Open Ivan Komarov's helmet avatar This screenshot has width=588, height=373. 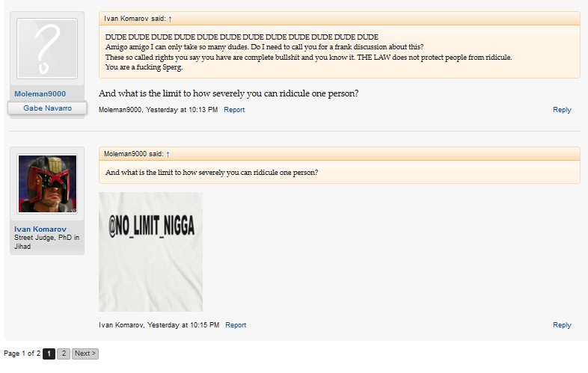[x=47, y=184]
